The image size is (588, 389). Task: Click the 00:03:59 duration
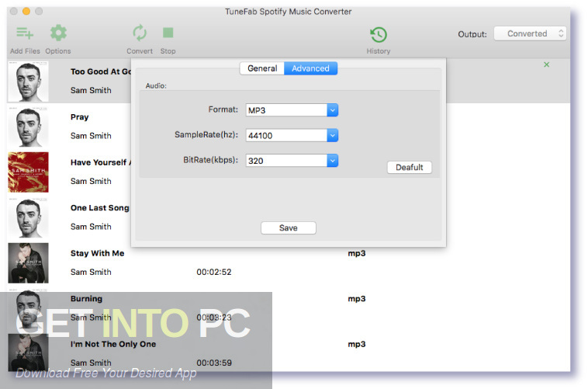(x=214, y=363)
